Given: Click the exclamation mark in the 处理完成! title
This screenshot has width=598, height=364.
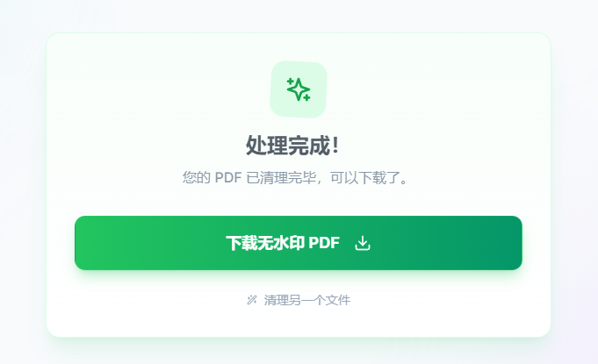Looking at the screenshot, I should (335, 146).
